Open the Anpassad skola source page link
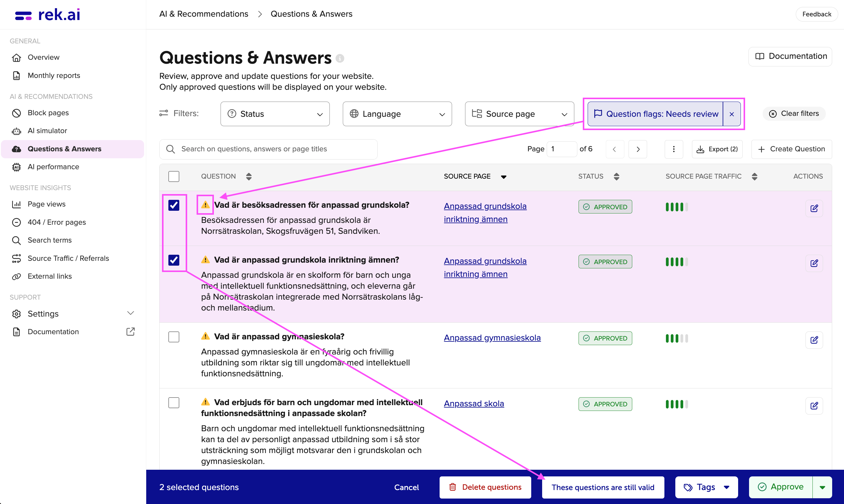The image size is (844, 504). 474,403
